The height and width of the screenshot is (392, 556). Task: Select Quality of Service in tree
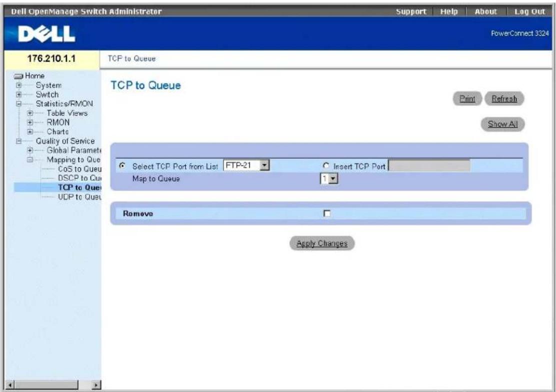65,141
